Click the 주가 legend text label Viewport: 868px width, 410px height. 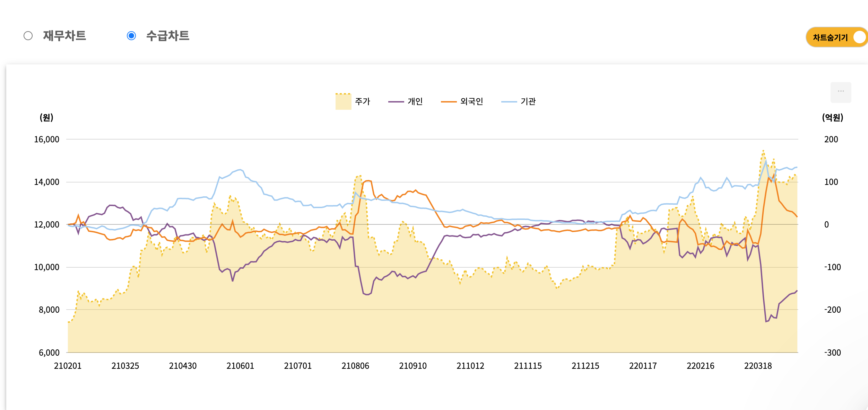tap(363, 101)
